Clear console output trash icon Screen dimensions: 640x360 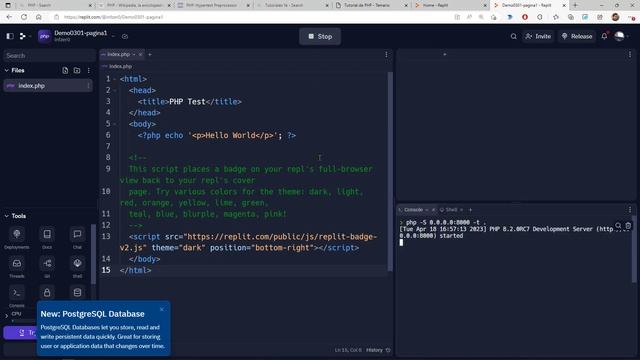point(628,225)
